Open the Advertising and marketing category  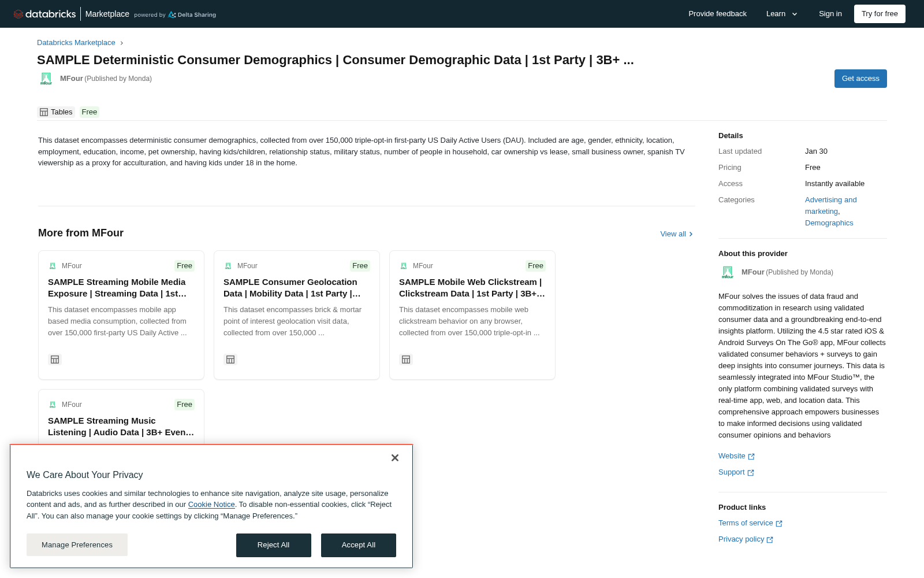coord(830,206)
